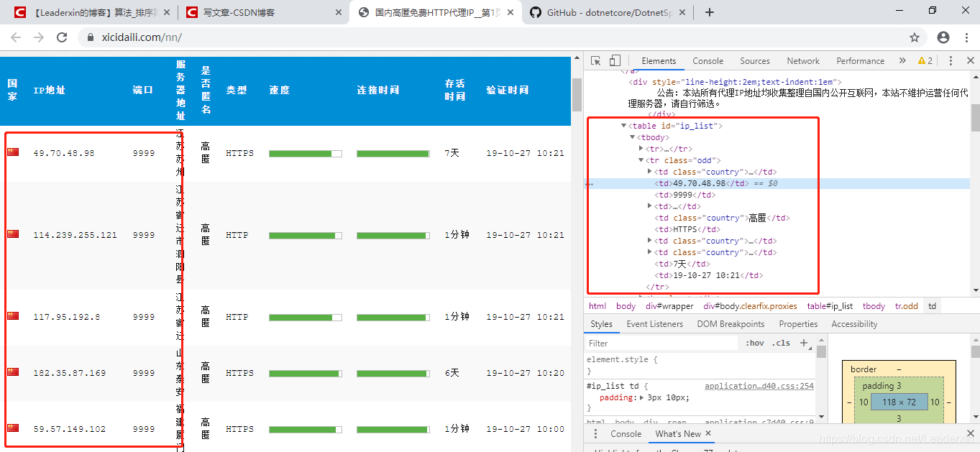The image size is (980, 452).
Task: Collapse the tbody node in the DOM tree
Action: click(632, 137)
